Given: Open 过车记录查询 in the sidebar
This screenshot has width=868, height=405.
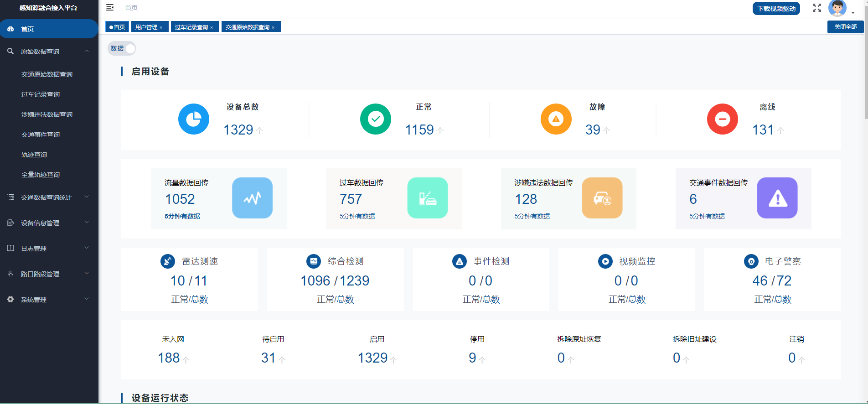Looking at the screenshot, I should (41, 94).
